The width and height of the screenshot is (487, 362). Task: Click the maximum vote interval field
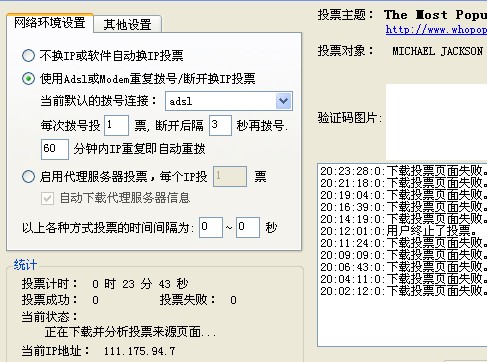click(x=248, y=227)
